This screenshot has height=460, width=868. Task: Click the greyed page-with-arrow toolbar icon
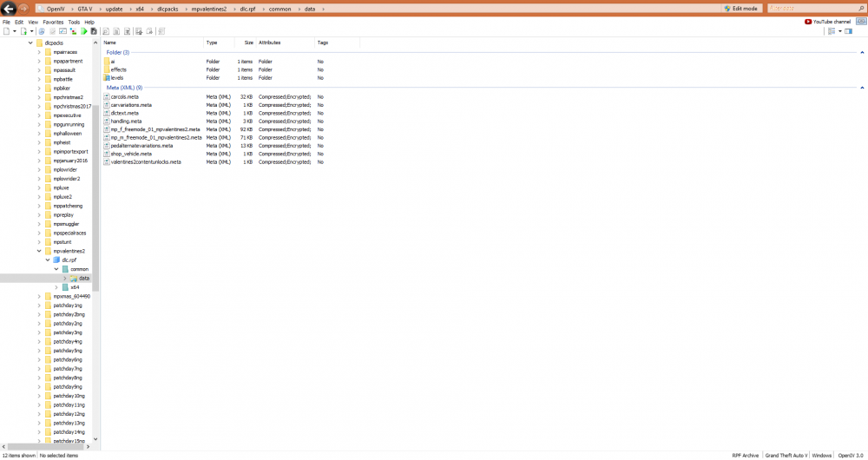click(x=149, y=31)
